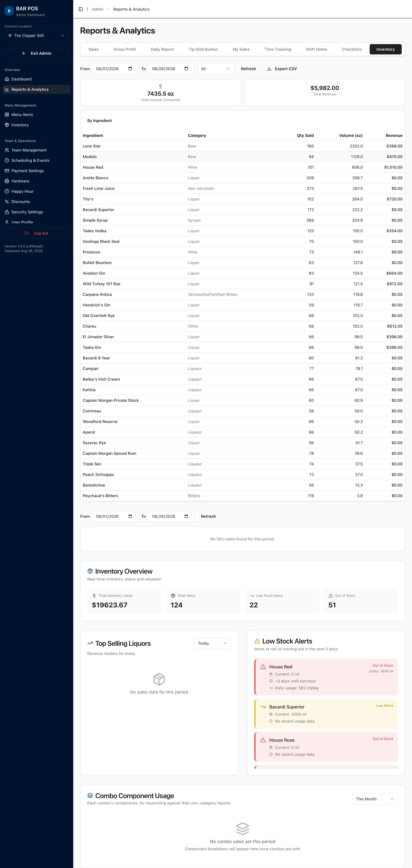Image resolution: width=412 pixels, height=868 pixels.
Task: Click the Happy Hour clock icon
Action: [x=7, y=191]
